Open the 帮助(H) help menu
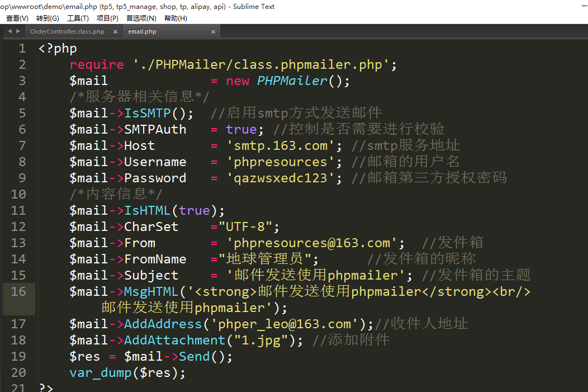588x392 pixels. [176, 18]
